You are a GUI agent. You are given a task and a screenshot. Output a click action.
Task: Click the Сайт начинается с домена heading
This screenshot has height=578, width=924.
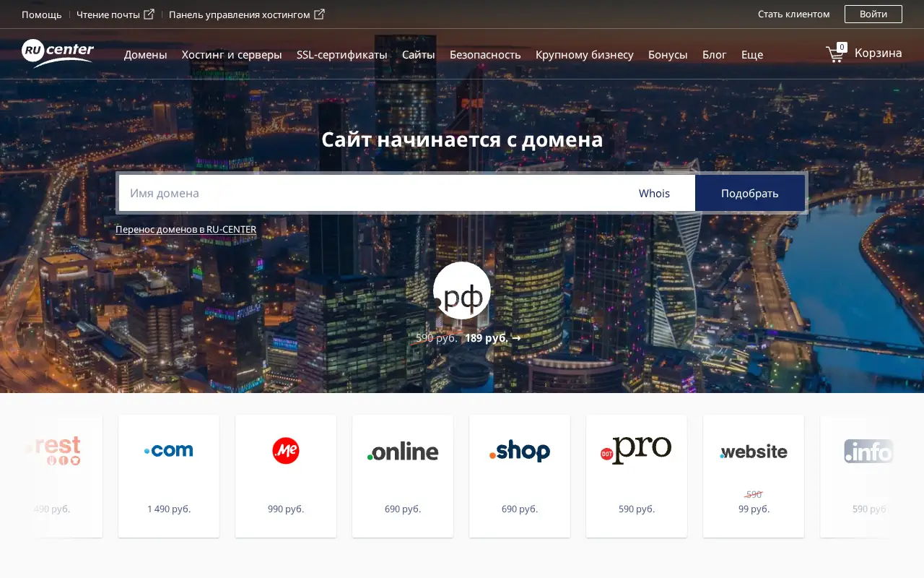point(462,139)
